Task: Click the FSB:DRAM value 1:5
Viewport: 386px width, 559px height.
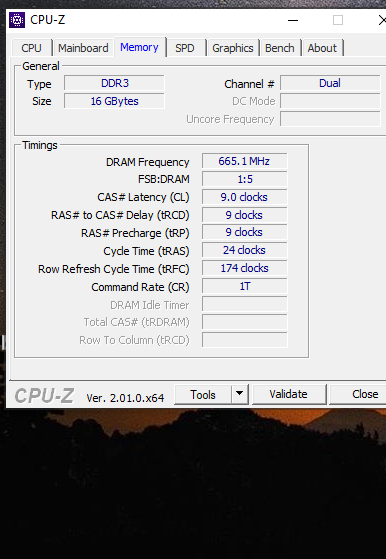Action: 245,179
